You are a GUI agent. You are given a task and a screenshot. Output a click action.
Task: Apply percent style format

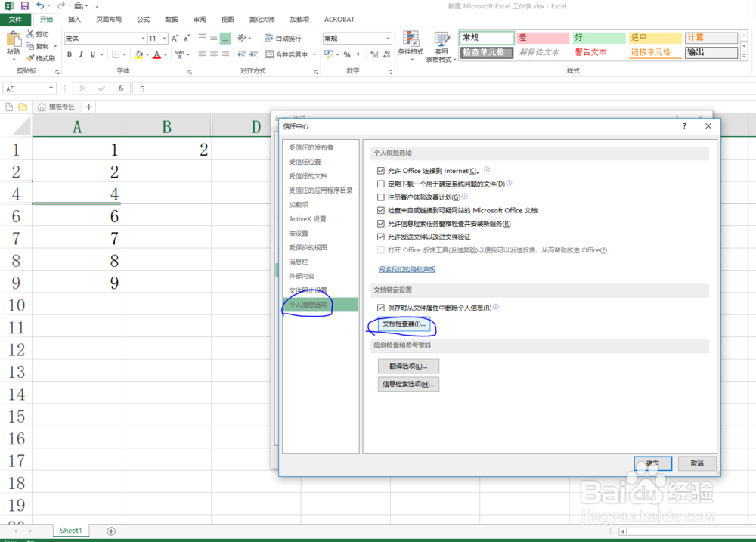tap(347, 54)
